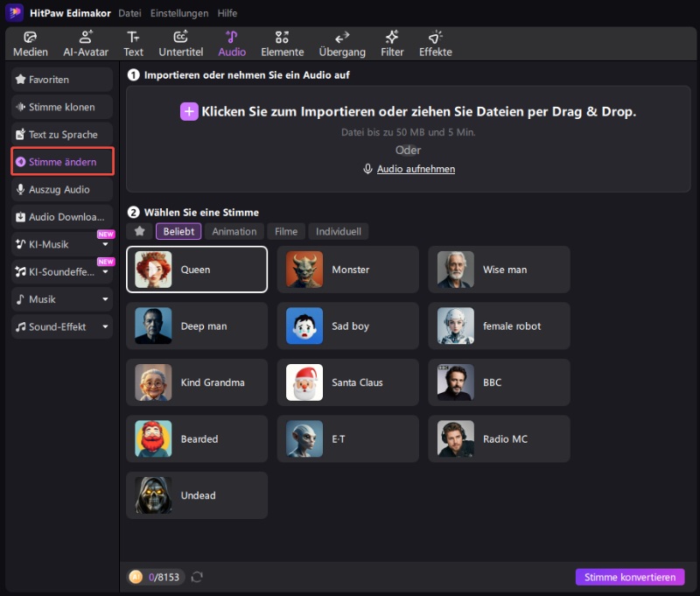Click the Audio aufnehmen link
This screenshot has width=700, height=596.
[415, 169]
